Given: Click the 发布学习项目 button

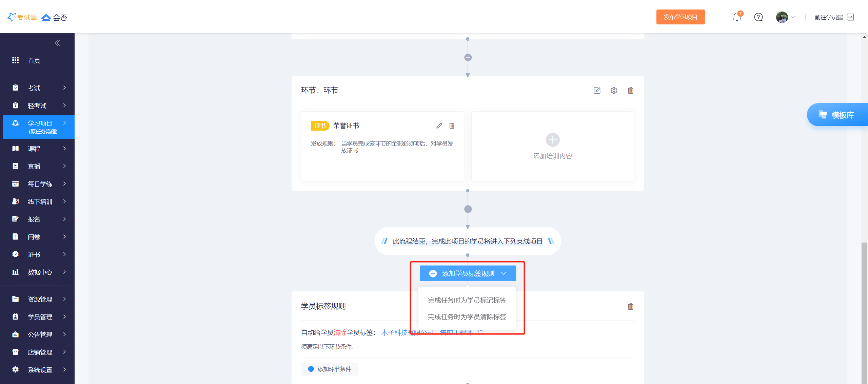Looking at the screenshot, I should tap(680, 17).
